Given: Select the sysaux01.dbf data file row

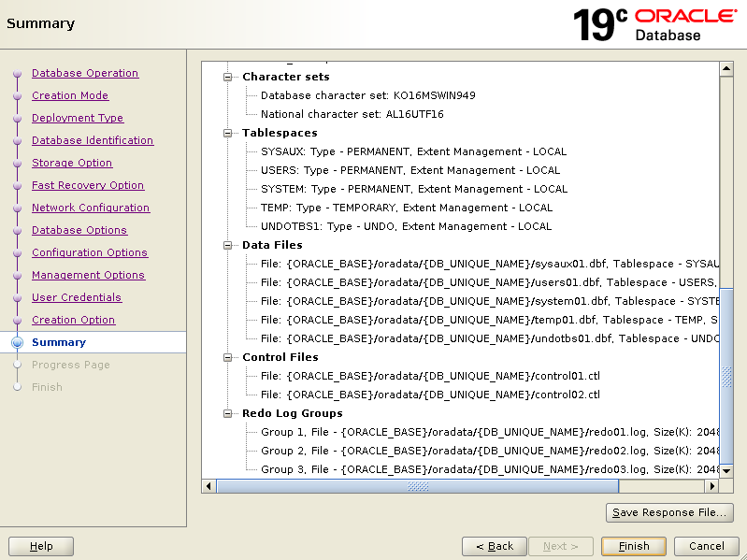Looking at the screenshot, I should coord(489,264).
